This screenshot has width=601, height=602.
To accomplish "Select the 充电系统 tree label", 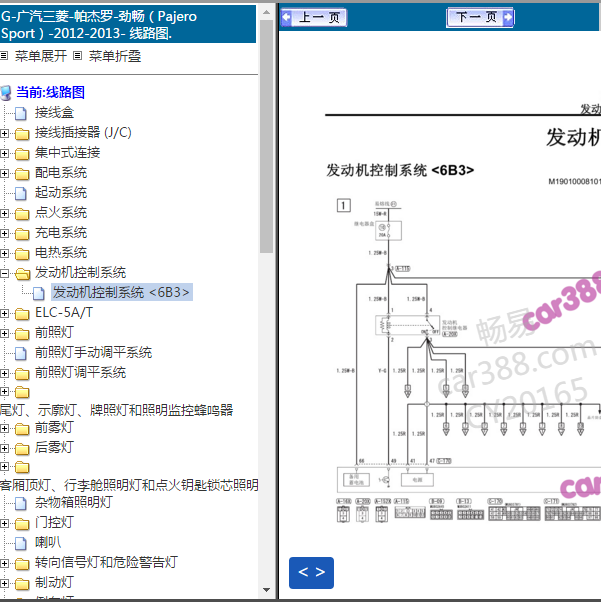I will 61,232.
